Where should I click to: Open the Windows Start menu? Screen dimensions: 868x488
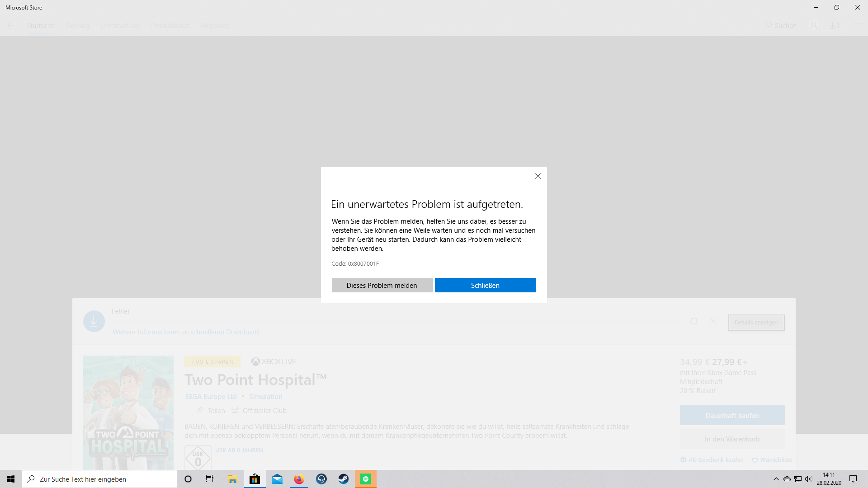click(x=11, y=479)
